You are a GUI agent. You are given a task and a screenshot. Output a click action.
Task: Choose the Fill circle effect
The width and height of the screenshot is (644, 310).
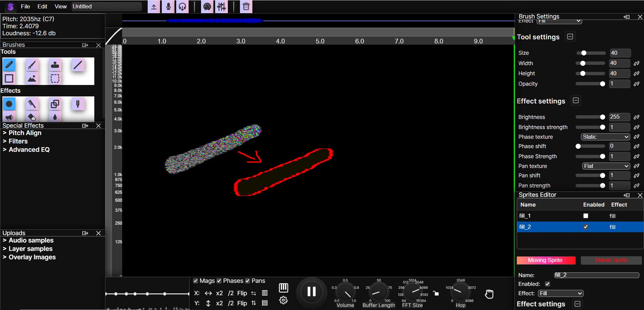tap(9, 104)
